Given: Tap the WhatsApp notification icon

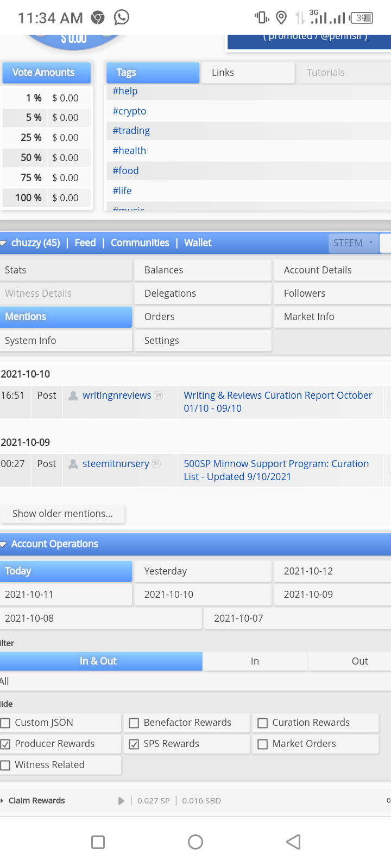Looking at the screenshot, I should tap(122, 17).
